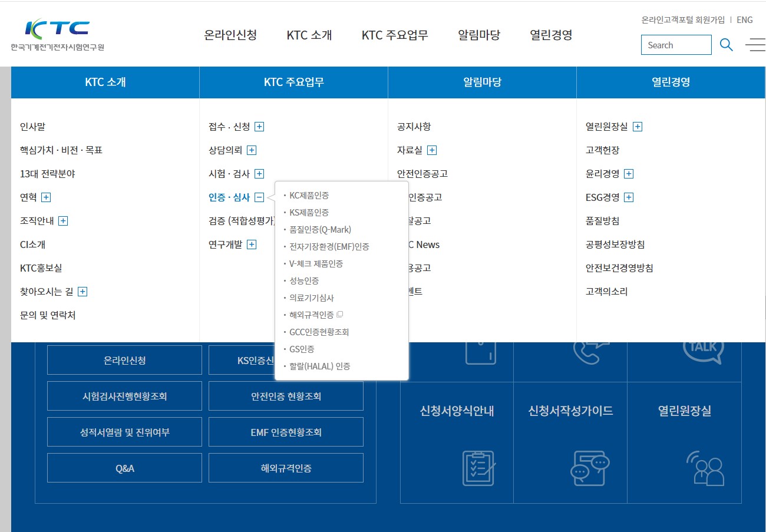Screen dimensions: 766x532
Task: Click the 해외규격인증 quick button
Action: [286, 468]
